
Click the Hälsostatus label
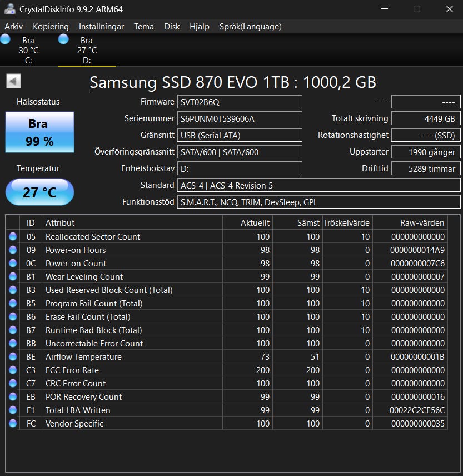coord(38,102)
